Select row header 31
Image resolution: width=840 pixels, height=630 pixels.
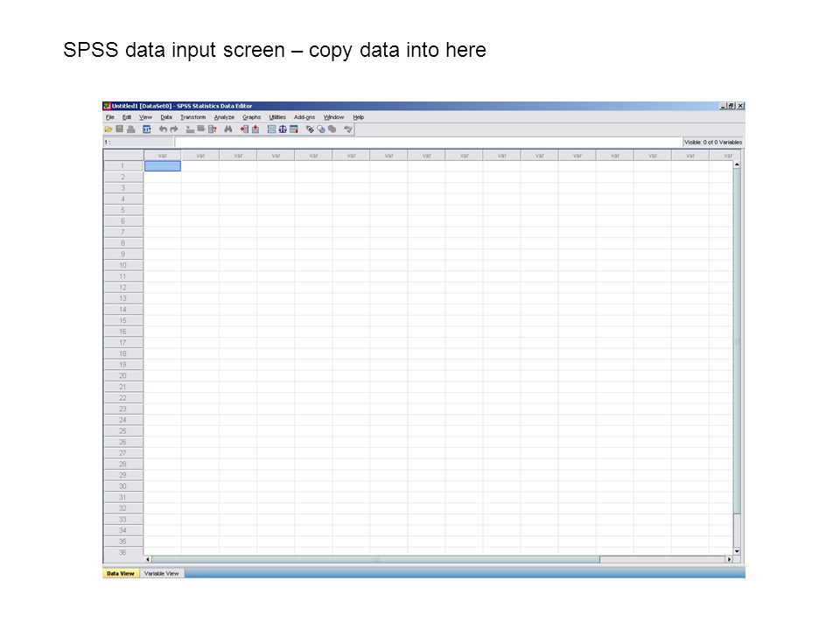[x=122, y=497]
